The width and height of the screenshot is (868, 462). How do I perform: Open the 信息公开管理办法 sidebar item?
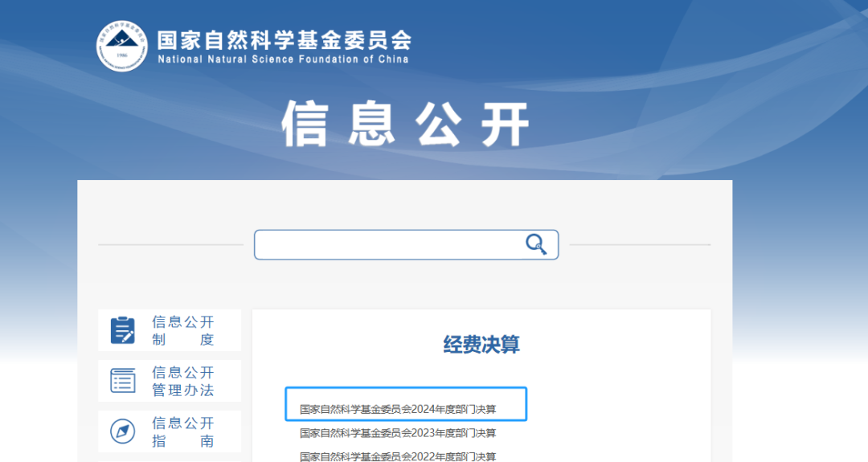[x=170, y=381]
